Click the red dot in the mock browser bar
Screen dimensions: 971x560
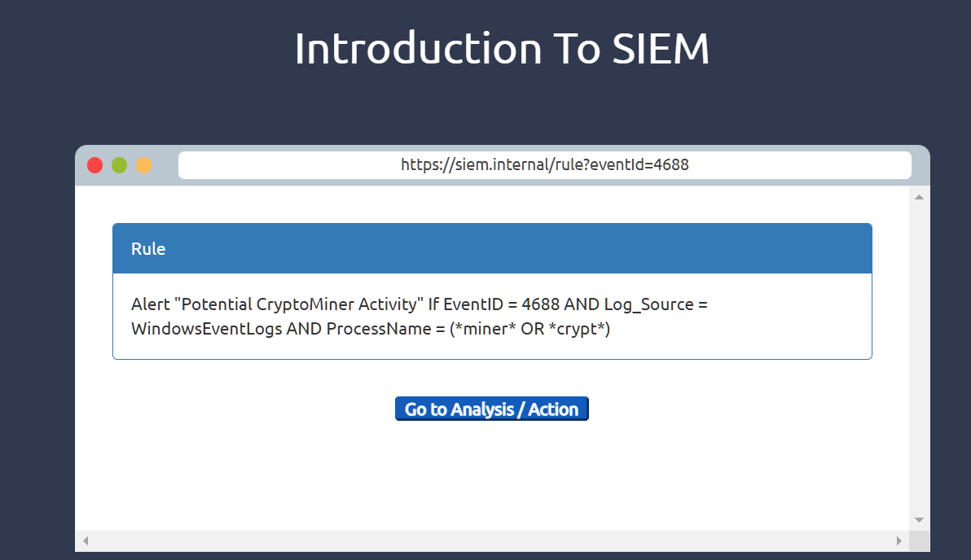tap(94, 165)
